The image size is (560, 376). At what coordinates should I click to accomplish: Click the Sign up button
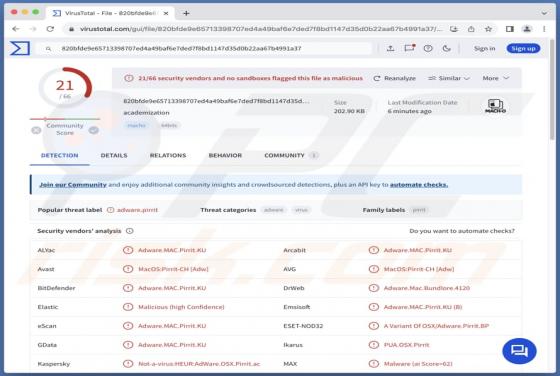(x=523, y=48)
